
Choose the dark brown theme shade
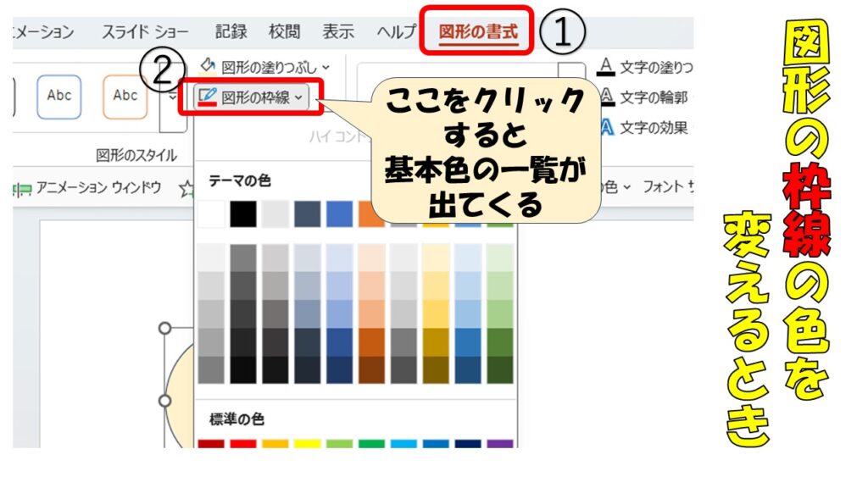point(372,369)
